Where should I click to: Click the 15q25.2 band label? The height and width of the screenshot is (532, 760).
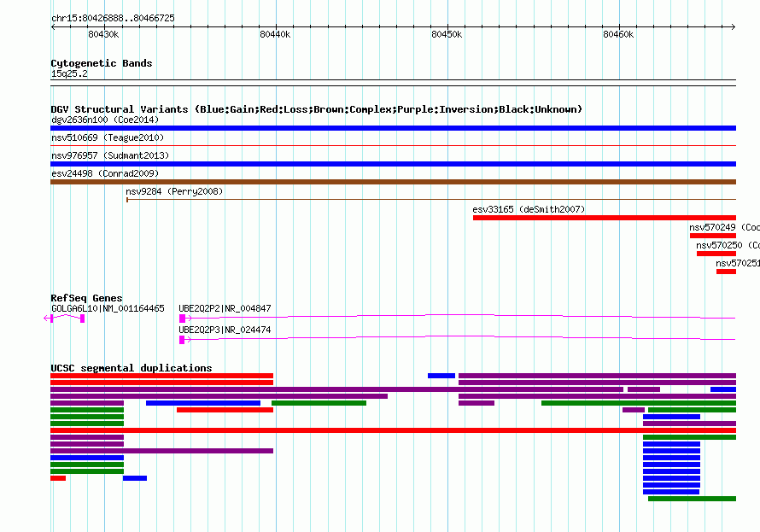[x=69, y=73]
